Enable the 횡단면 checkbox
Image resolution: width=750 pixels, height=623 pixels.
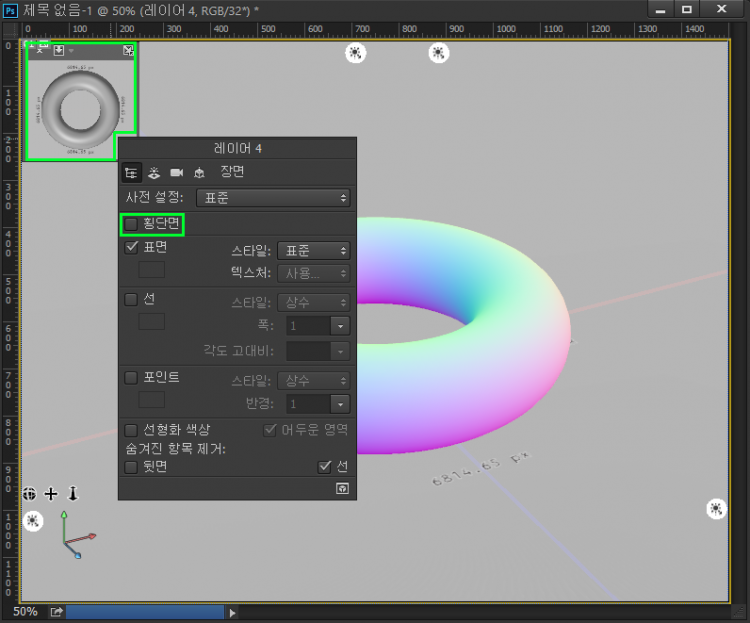(x=131, y=224)
